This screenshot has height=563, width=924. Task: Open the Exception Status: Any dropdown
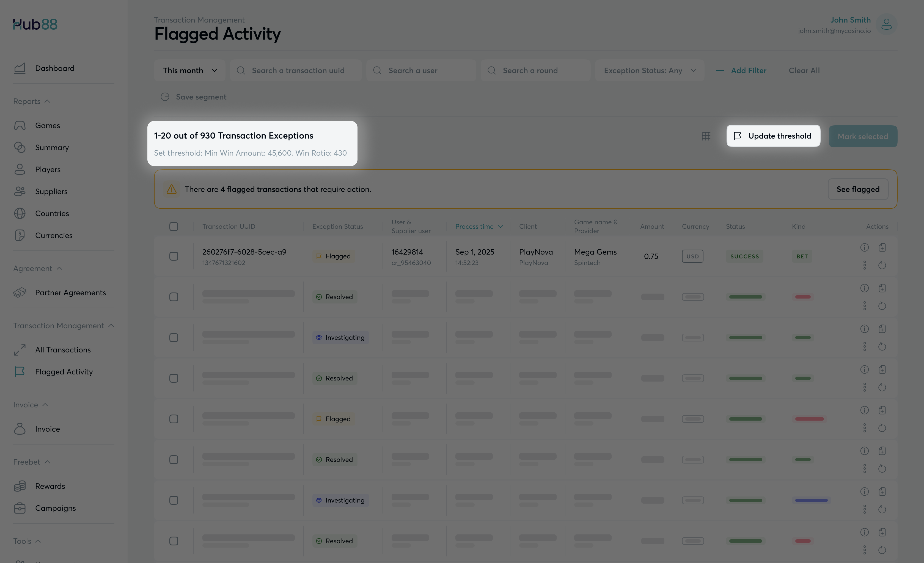[650, 70]
